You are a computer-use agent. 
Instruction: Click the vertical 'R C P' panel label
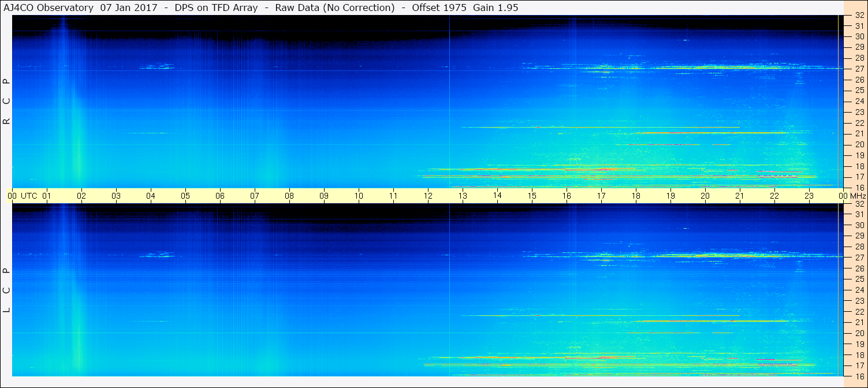(x=6, y=101)
